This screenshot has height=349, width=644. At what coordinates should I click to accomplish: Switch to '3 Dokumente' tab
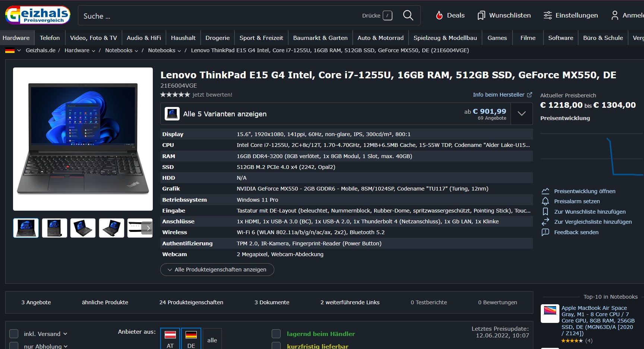point(272,302)
